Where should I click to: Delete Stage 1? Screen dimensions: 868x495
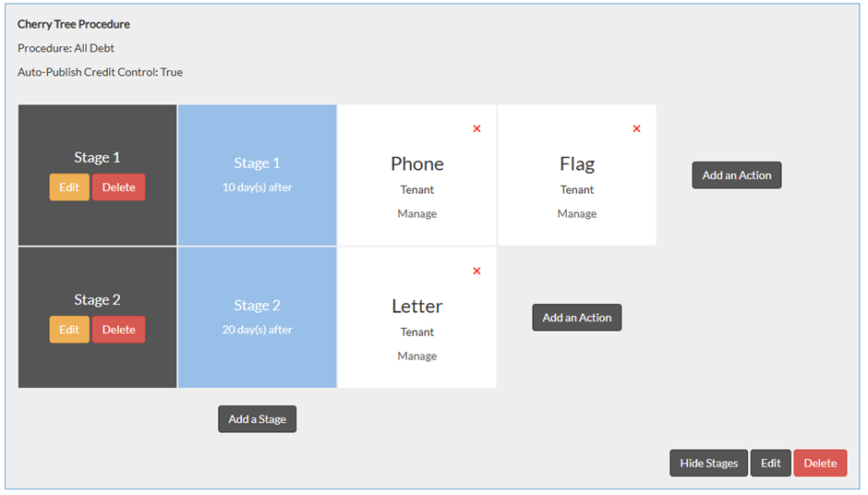pyautogui.click(x=118, y=187)
